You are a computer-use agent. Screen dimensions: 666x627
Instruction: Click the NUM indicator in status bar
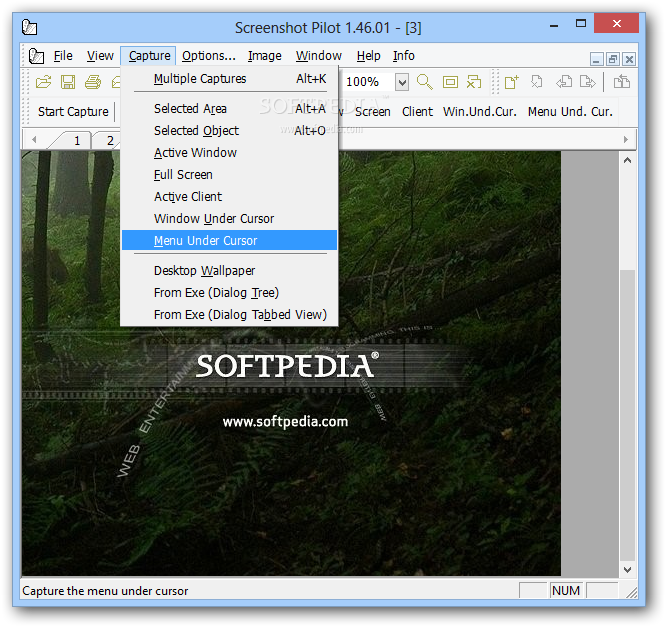pyautogui.click(x=566, y=591)
